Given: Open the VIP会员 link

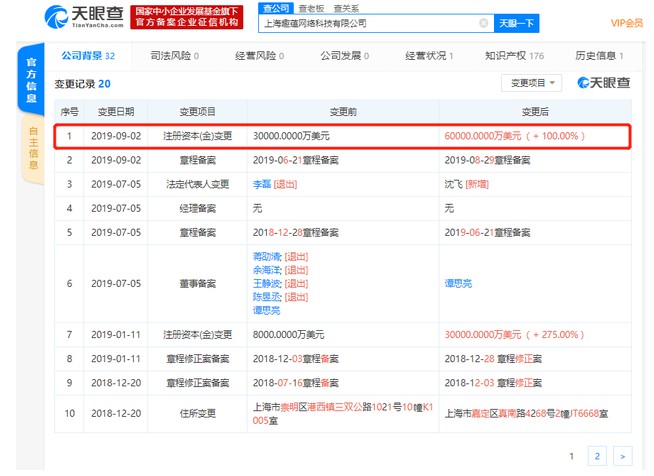Looking at the screenshot, I should coord(626,23).
